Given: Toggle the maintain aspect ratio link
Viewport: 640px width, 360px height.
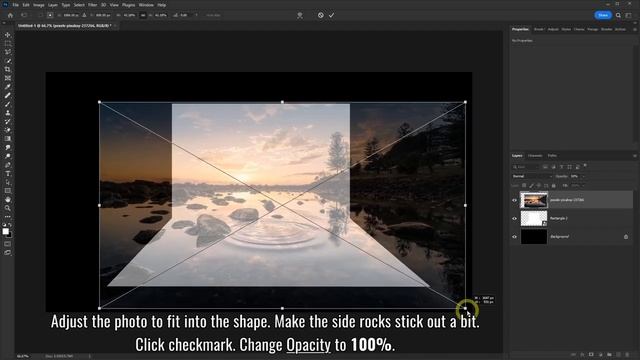Looking at the screenshot, I should pos(143,15).
